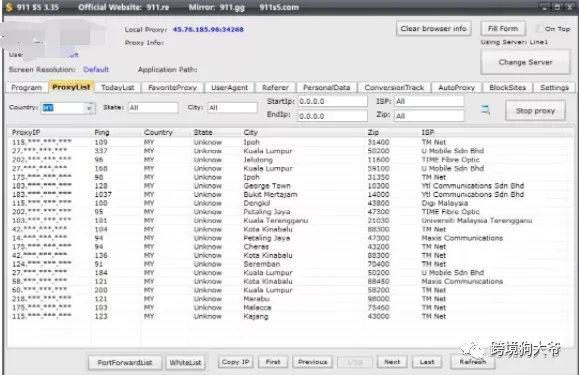The image size is (579, 375).
Task: Open the FavoriteProxy tab
Action: [x=172, y=87]
